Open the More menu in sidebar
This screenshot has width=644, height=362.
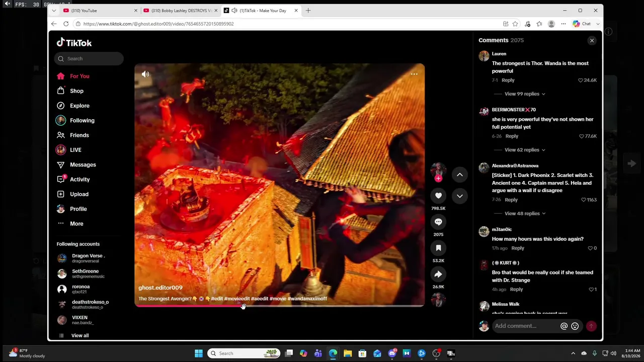point(70,224)
